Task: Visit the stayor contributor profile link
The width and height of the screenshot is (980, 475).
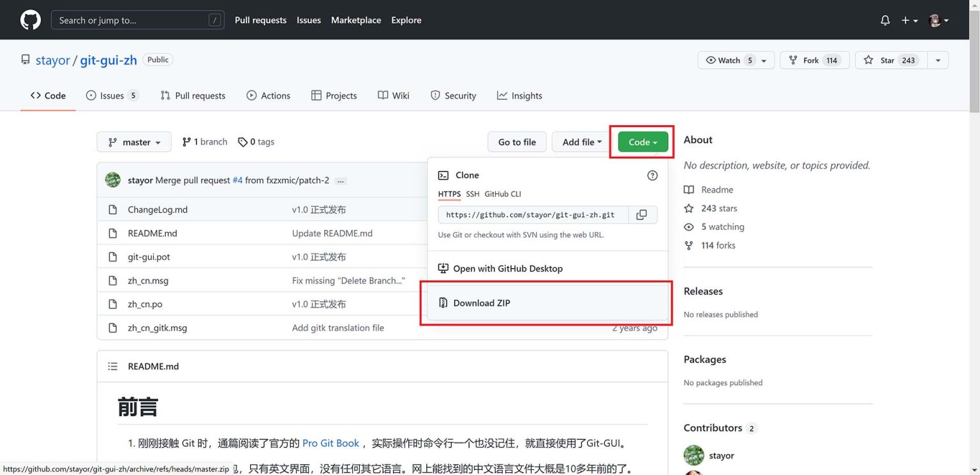Action: click(721, 455)
